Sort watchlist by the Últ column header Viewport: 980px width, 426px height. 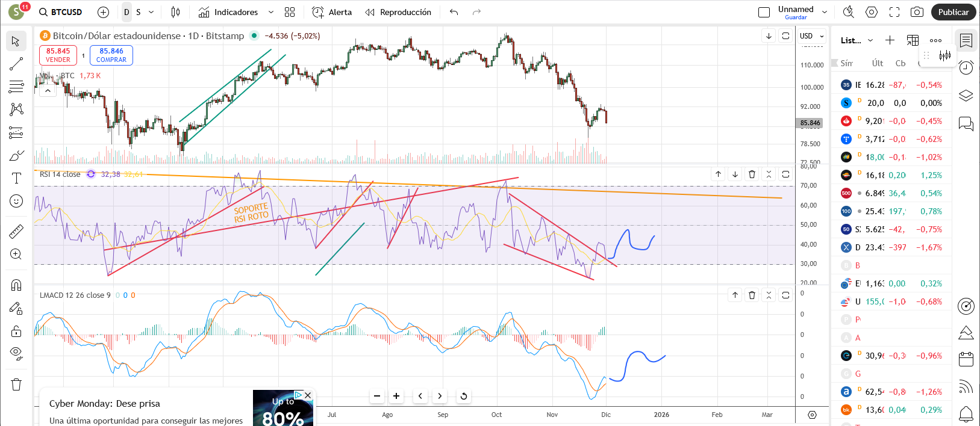tap(878, 63)
